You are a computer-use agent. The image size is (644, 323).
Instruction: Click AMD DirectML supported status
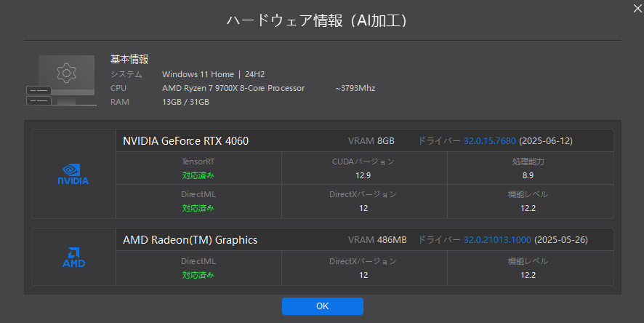click(x=198, y=275)
